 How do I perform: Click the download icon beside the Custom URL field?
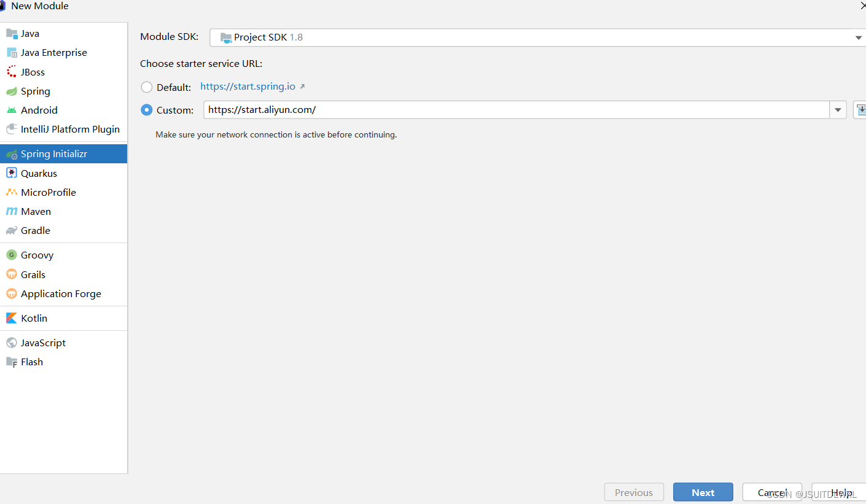tap(861, 110)
